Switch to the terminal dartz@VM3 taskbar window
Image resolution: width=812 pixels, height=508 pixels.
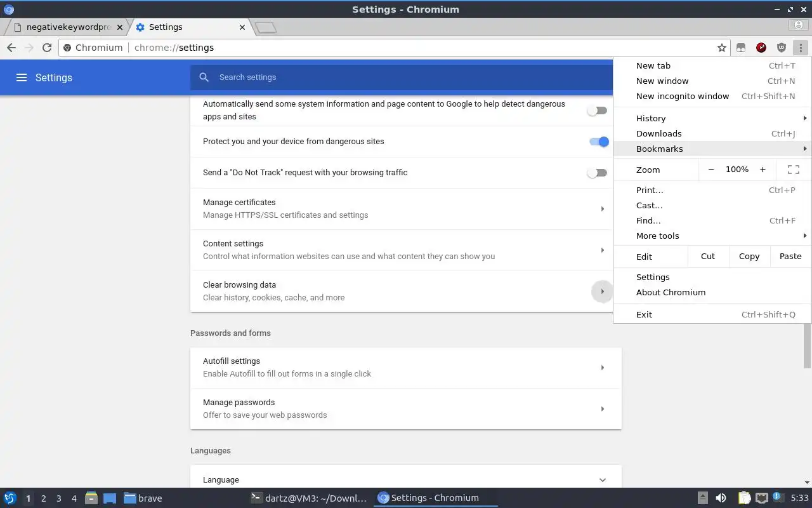tap(309, 498)
